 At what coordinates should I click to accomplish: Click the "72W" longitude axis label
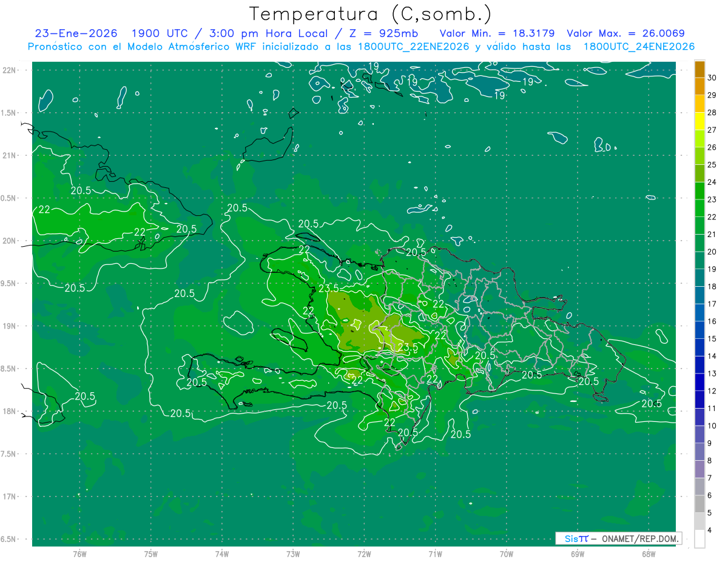coord(364,554)
